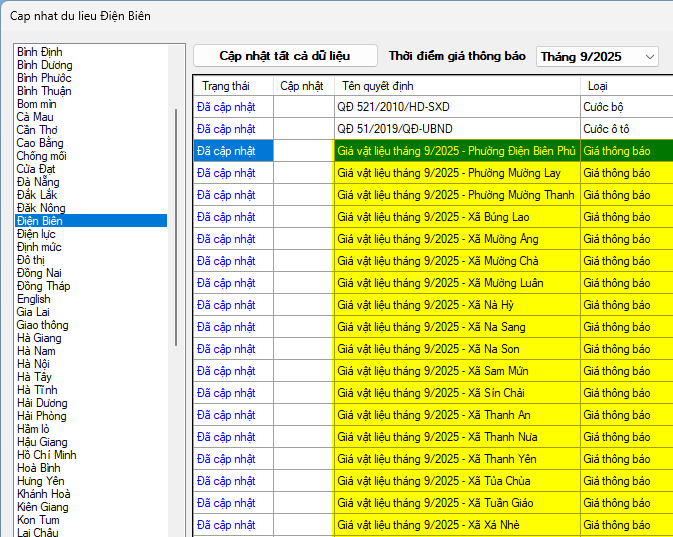Select 'Phường Mường Lay' price row
This screenshot has width=673, height=537.
pos(456,172)
